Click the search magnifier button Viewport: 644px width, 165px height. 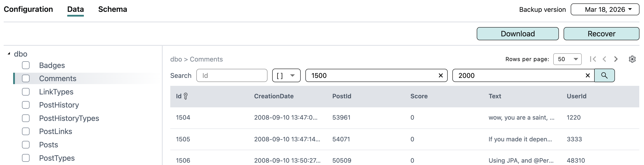pos(604,75)
